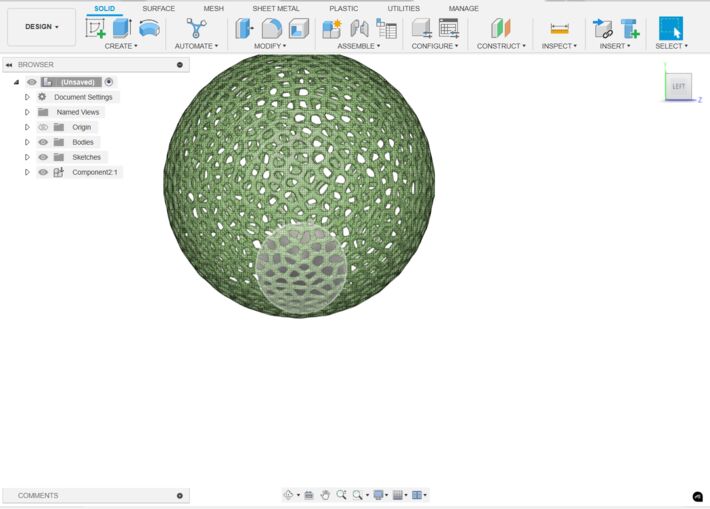Select the Fillet tool icon
The width and height of the screenshot is (710, 509).
272,29
